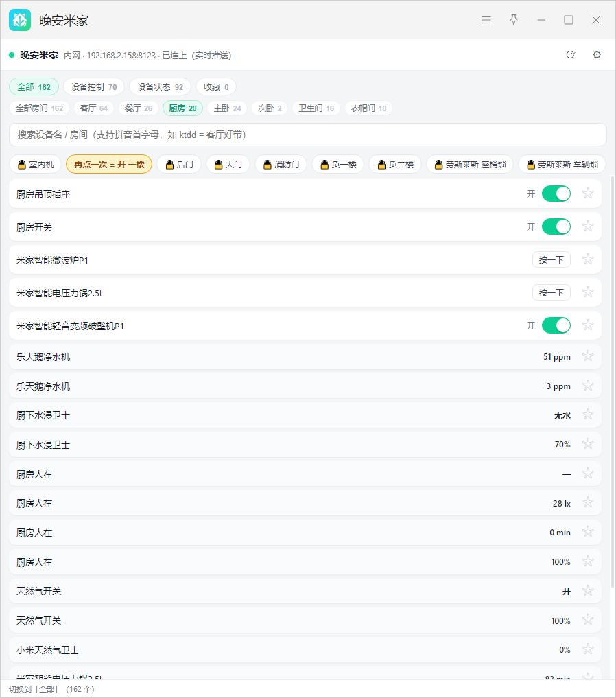Toggle the 厨房开关 switch
616x698 pixels.
[556, 226]
